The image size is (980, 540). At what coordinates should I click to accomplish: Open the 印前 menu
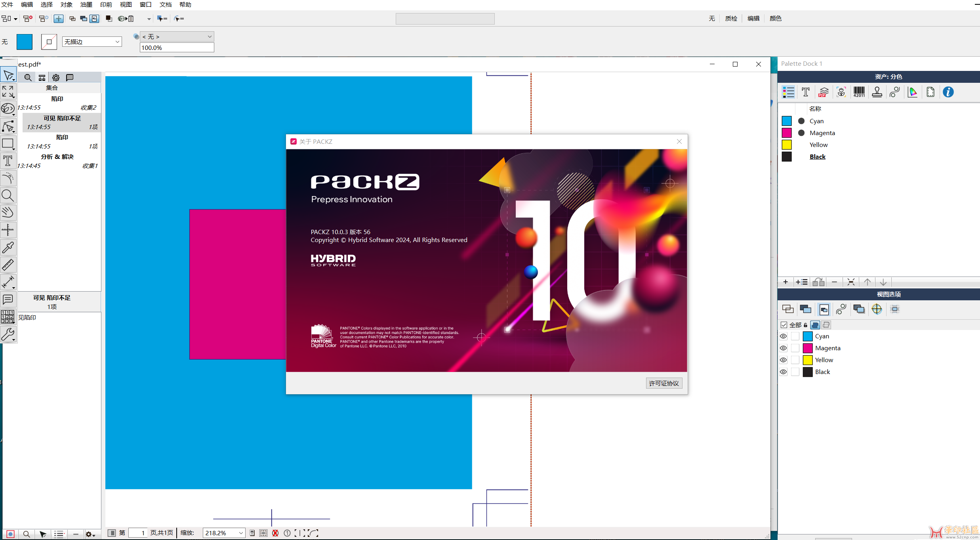(106, 4)
